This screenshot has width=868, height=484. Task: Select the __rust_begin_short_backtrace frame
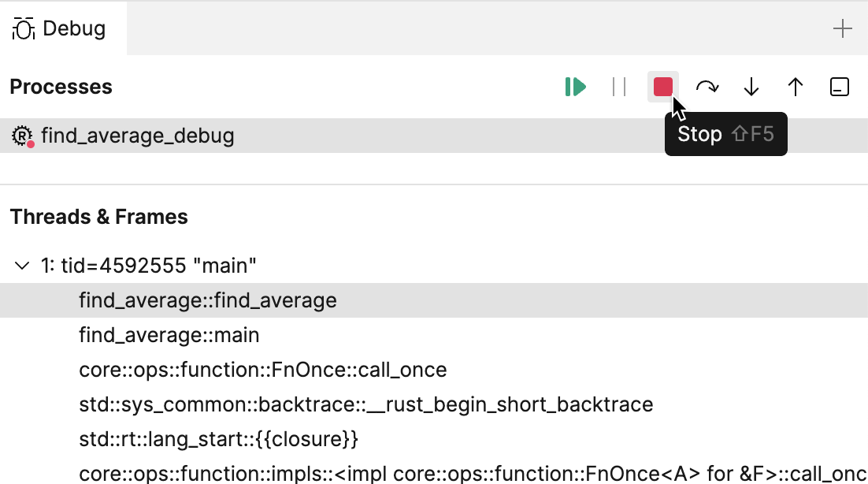point(366,404)
